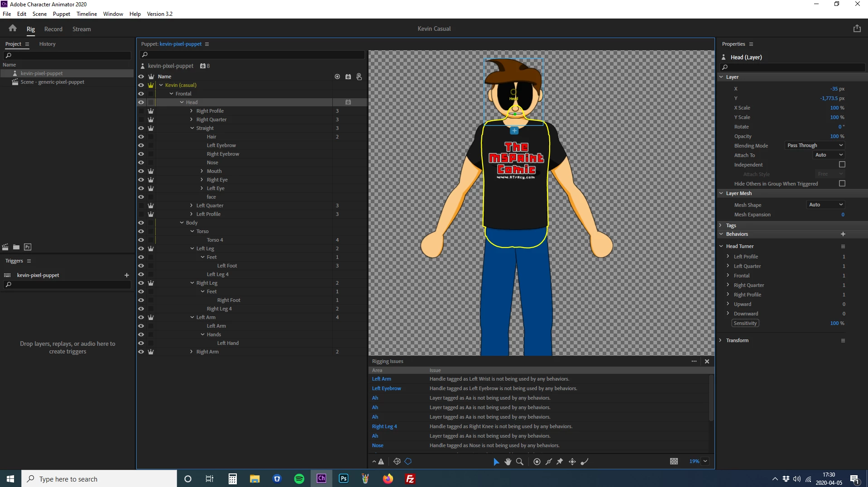Toggle visibility of Hair layer
Screen dimensions: 868x487
[x=141, y=137]
